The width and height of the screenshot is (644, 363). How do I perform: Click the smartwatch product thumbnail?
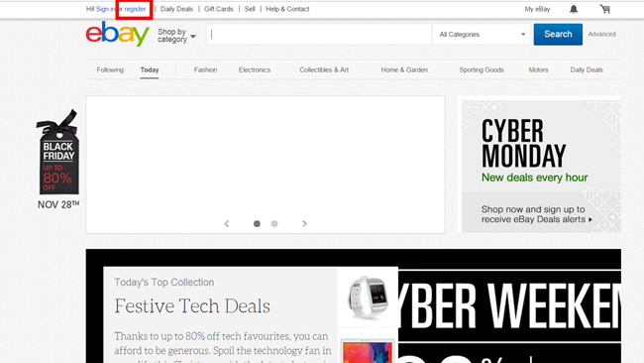pos(368,297)
